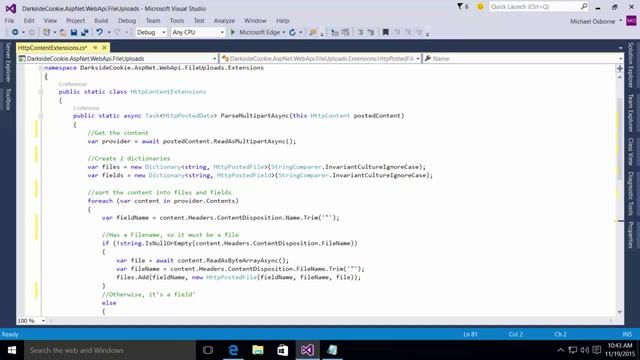Expand the Microsoft Edge browser dropdown arrow
Image resolution: width=640 pixels, height=360 pixels.
coord(284,32)
